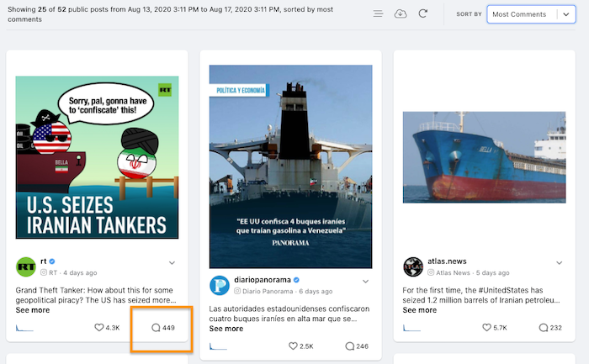This screenshot has width=589, height=364.
Task: Expand the diariopanorama post options chevron
Action: 365,282
